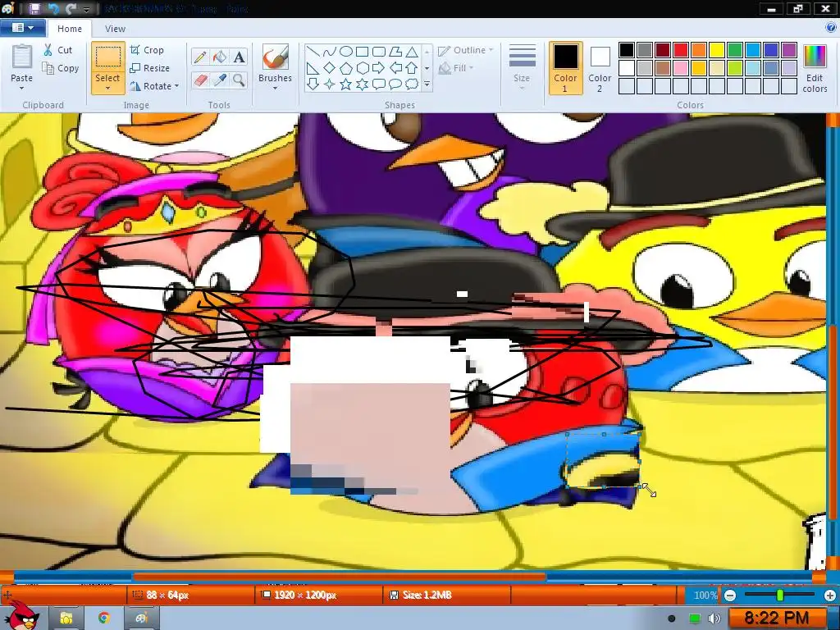Pick the green color swatch
Image resolution: width=840 pixels, height=630 pixels.
coord(735,50)
